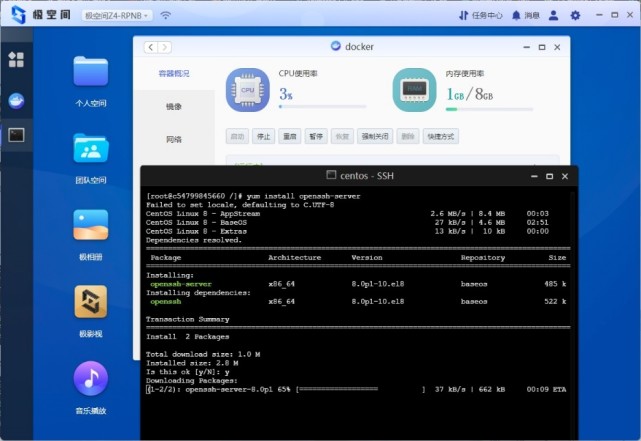Click the app grid icon in sidebar
The height and width of the screenshot is (441, 641).
click(x=16, y=60)
